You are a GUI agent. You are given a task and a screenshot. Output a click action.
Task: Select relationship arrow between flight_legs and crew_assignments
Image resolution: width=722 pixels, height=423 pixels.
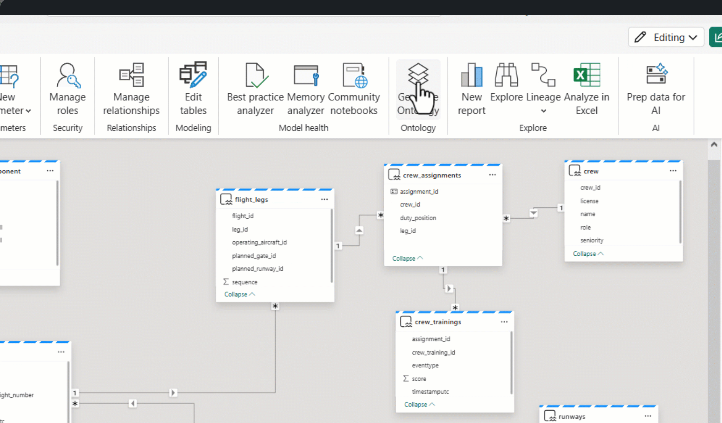[x=359, y=230]
